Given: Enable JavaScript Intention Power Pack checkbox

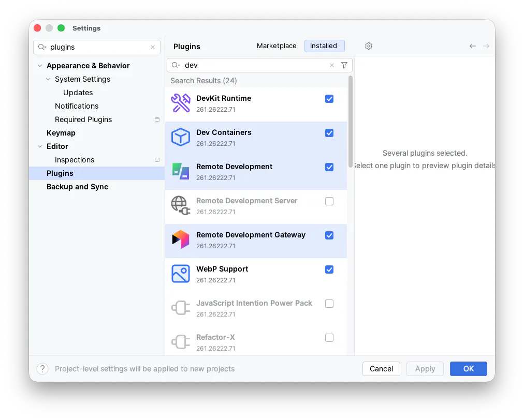Looking at the screenshot, I should coord(329,304).
